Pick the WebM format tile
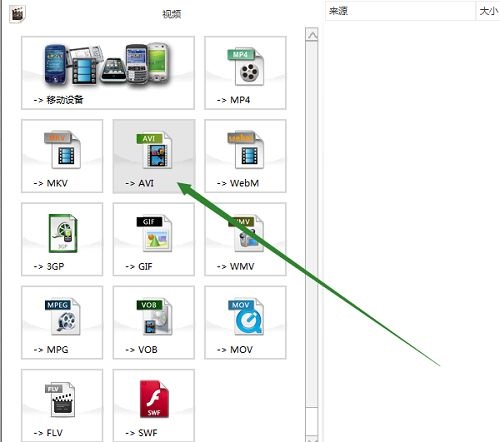Screen dimensions: 500x442 pos(245,156)
